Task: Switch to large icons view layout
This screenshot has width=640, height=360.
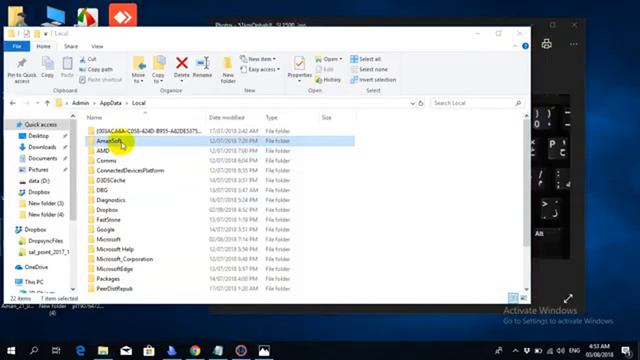Action: pos(524,298)
